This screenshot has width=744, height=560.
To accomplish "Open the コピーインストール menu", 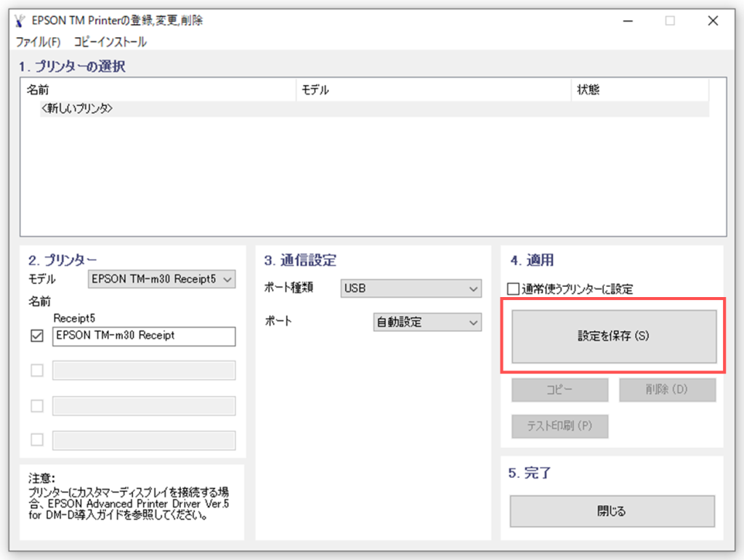I will click(110, 42).
